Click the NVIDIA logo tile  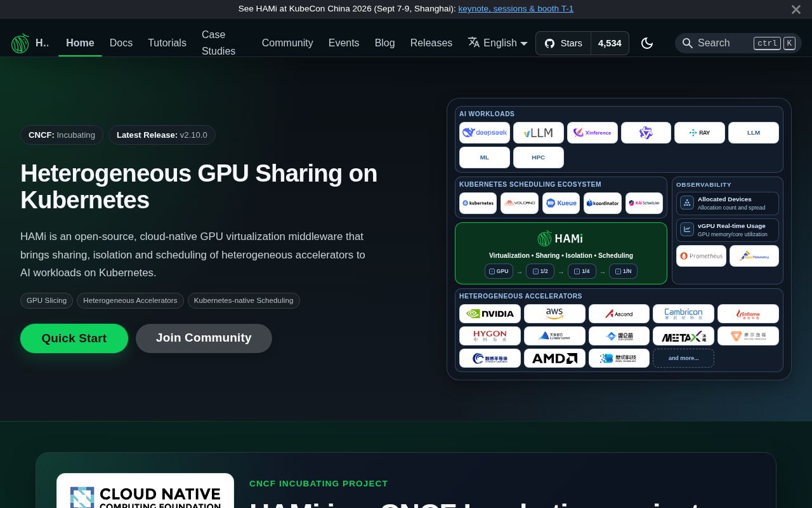(490, 314)
